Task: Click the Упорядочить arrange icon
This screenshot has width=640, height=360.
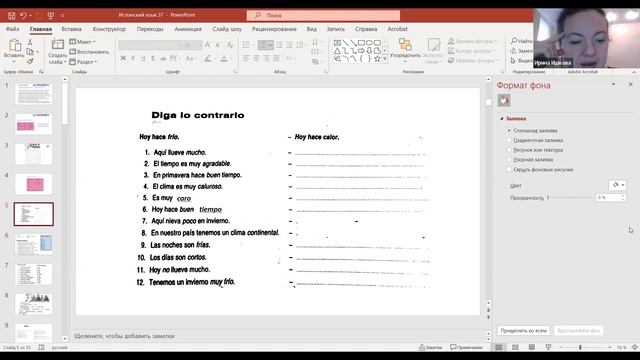Action: click(405, 45)
